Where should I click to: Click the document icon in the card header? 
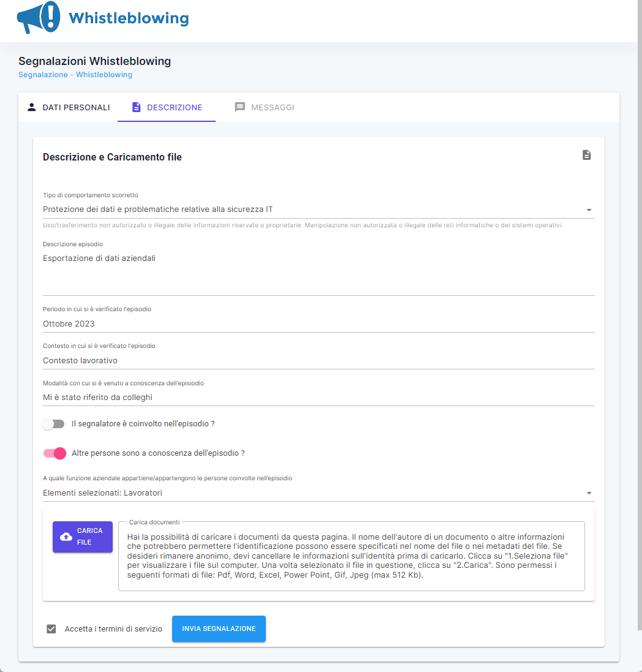tap(586, 155)
